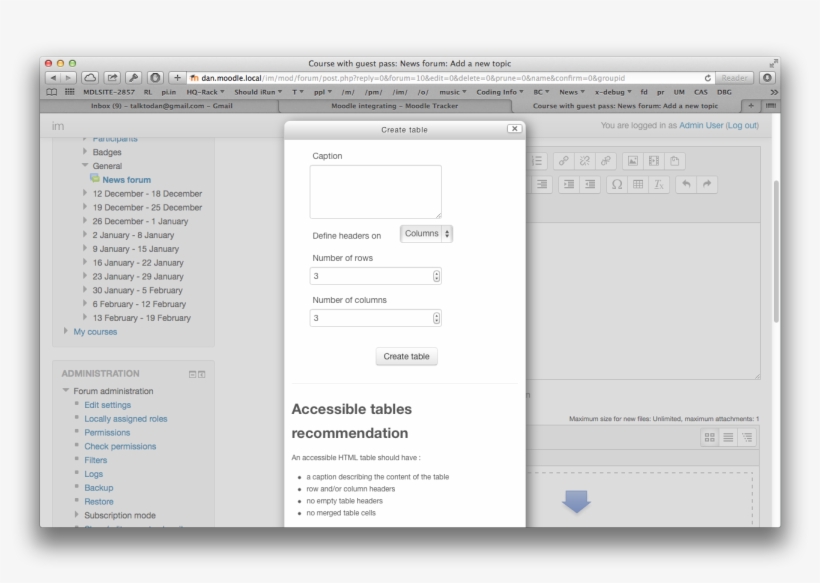
Task: Click inside the Caption text area
Action: click(375, 192)
